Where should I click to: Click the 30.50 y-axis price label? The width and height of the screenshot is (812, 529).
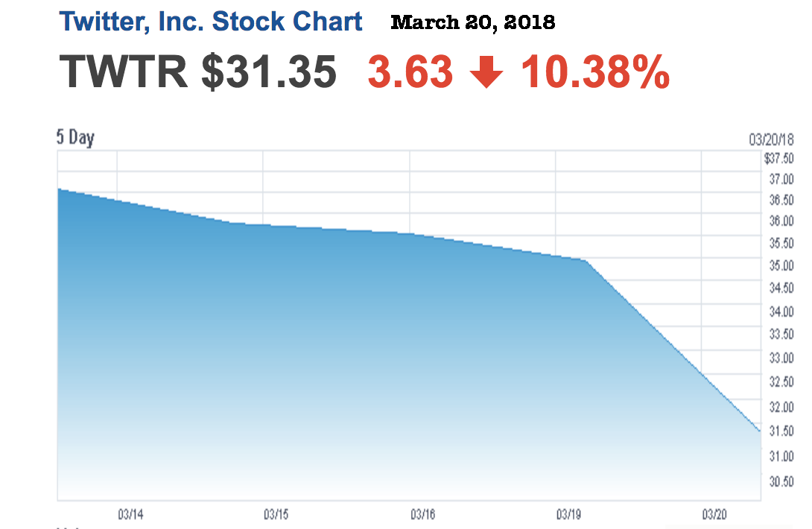point(781,481)
